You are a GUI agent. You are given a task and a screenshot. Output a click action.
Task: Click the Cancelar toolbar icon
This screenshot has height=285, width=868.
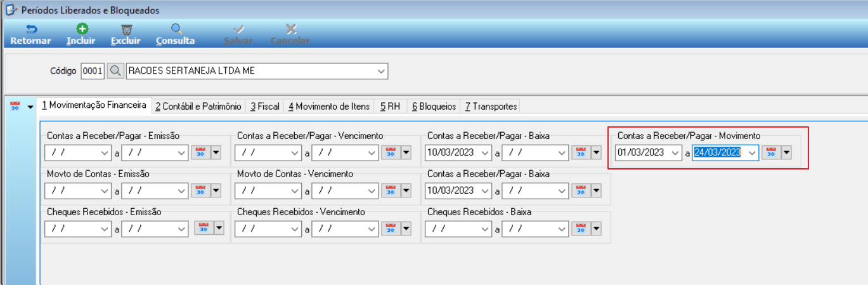point(290,29)
